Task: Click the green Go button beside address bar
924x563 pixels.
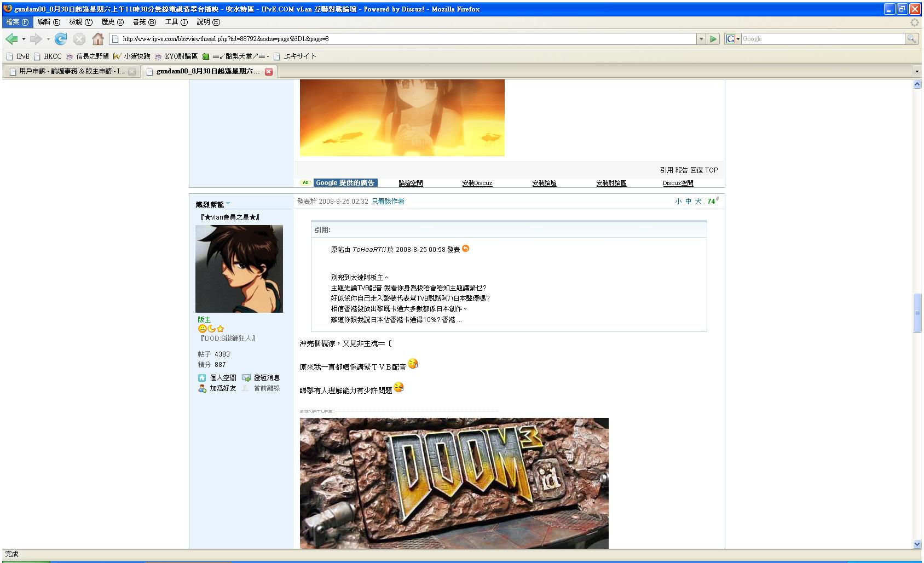Action: pos(713,39)
